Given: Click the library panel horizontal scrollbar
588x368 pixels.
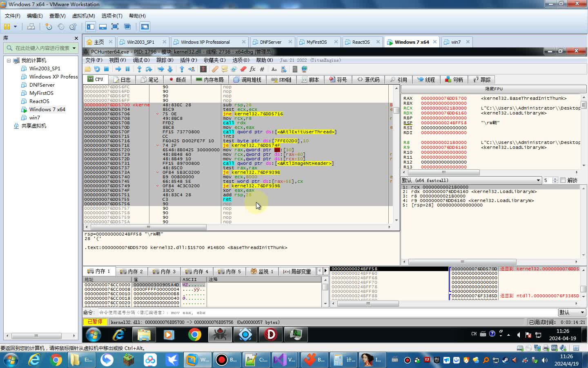Looking at the screenshot, I should pos(40,336).
